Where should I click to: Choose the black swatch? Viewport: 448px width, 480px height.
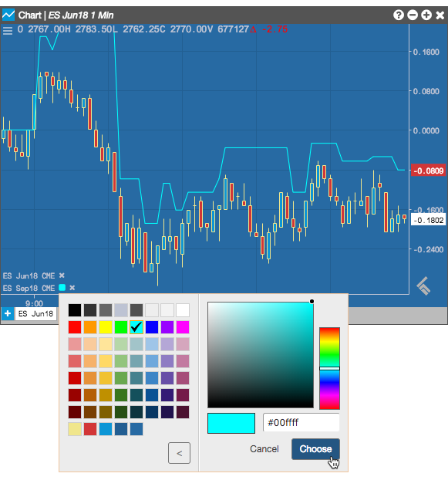tap(75, 310)
